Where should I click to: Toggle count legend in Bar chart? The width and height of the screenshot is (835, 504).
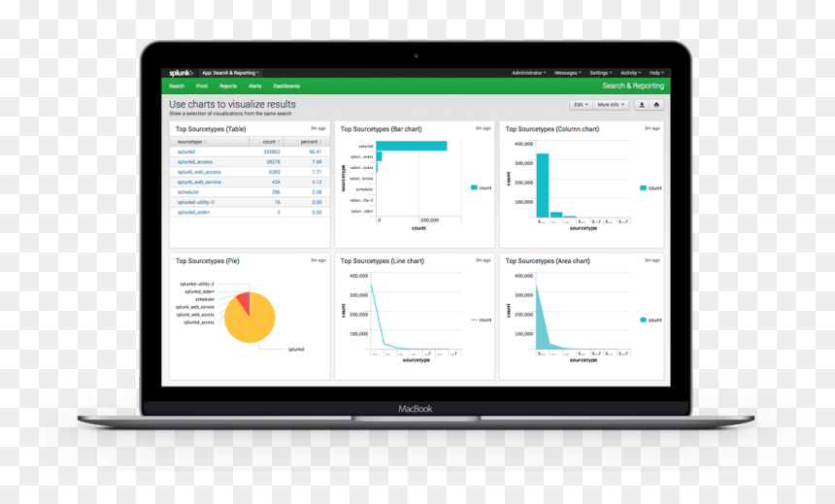(x=482, y=187)
